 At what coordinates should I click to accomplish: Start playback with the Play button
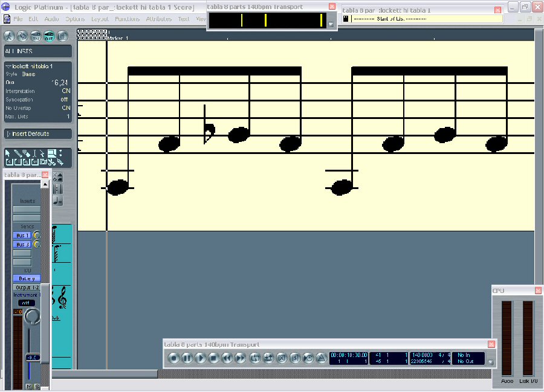pyautogui.click(x=200, y=358)
